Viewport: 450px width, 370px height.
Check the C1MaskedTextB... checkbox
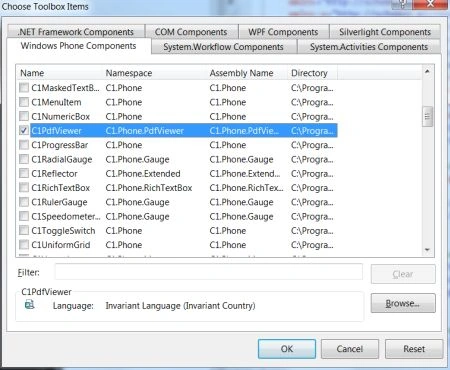click(24, 88)
